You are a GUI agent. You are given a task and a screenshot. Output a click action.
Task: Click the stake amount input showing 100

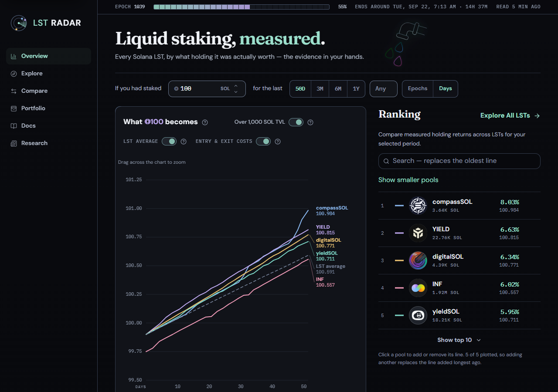click(x=207, y=89)
